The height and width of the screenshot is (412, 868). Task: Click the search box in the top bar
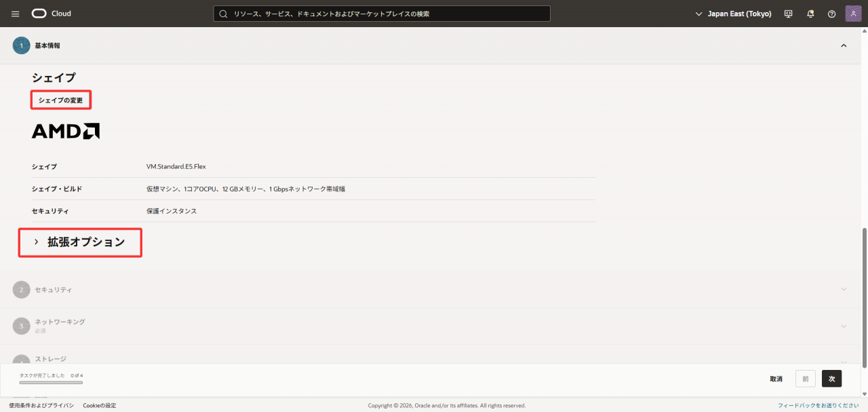(x=382, y=14)
